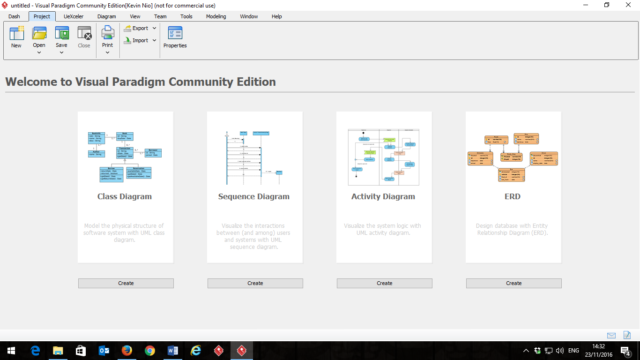Select the UeXceler tab
This screenshot has height=360, width=640.
pos(73,16)
